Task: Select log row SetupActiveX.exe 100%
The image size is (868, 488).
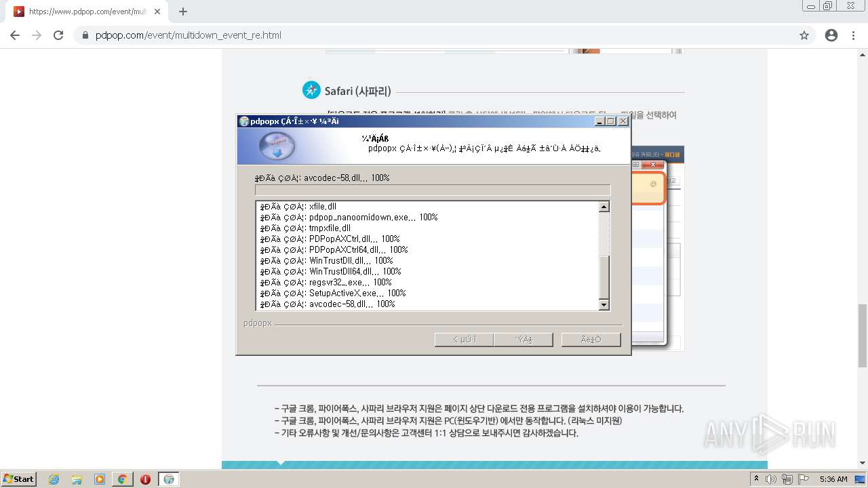Action: click(x=333, y=293)
